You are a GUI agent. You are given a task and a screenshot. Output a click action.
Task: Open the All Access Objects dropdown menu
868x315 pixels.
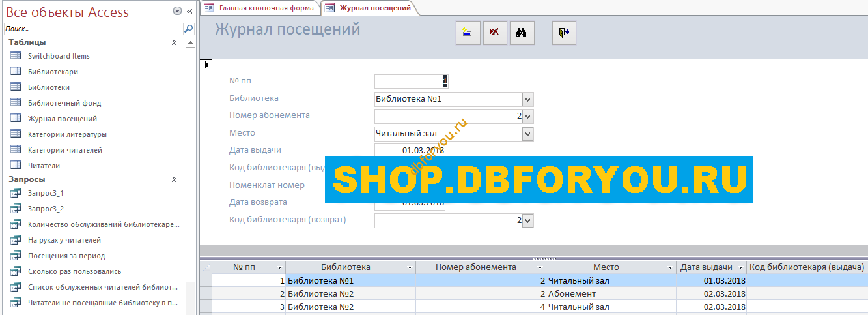(177, 12)
